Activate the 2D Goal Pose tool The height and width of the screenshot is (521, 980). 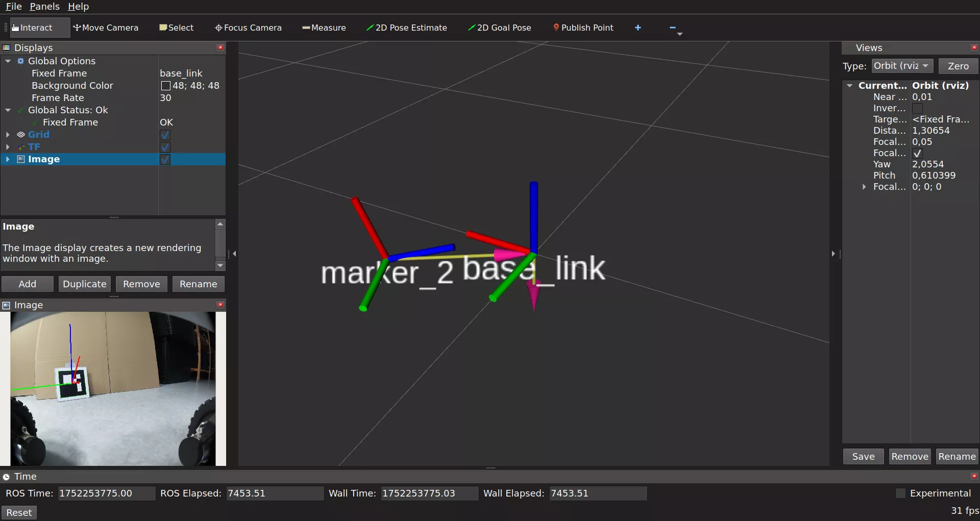tap(499, 28)
